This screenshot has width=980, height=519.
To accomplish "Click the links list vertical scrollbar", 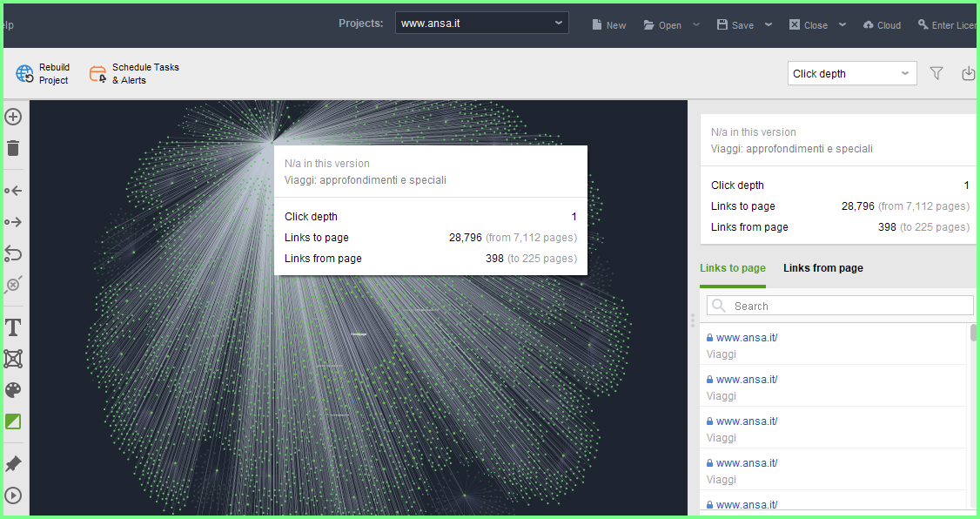I will click(x=972, y=332).
